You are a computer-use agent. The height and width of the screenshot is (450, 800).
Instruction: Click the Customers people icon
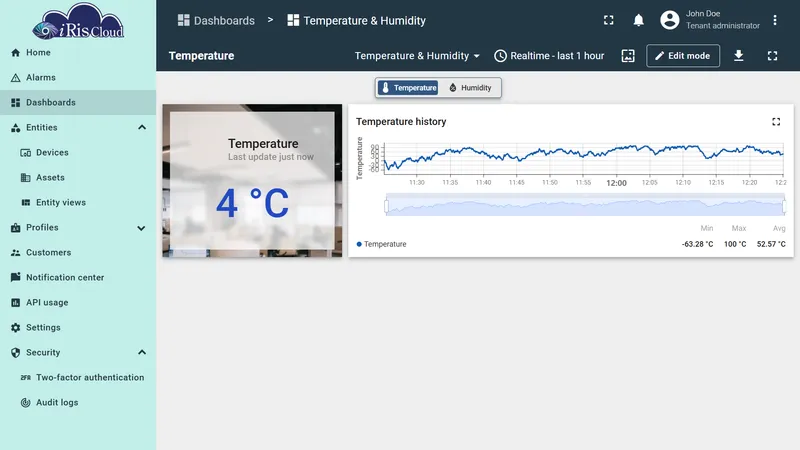(16, 253)
